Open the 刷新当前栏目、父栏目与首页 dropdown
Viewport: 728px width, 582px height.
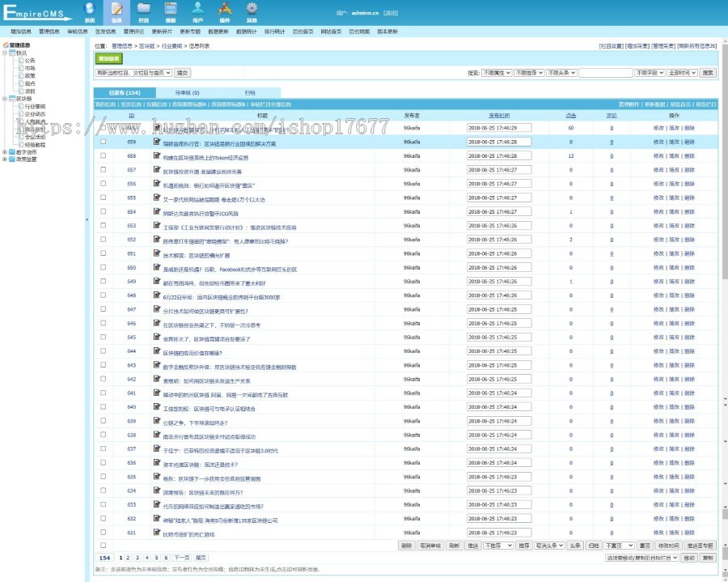pos(133,73)
